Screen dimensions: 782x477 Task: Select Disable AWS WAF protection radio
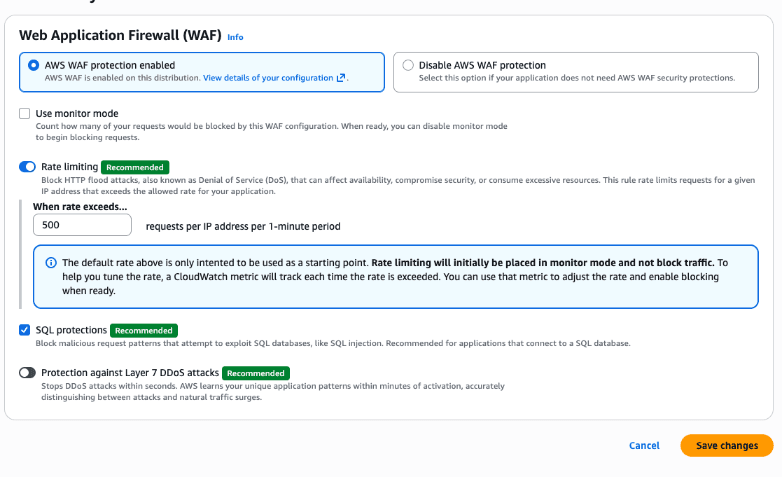(x=408, y=65)
